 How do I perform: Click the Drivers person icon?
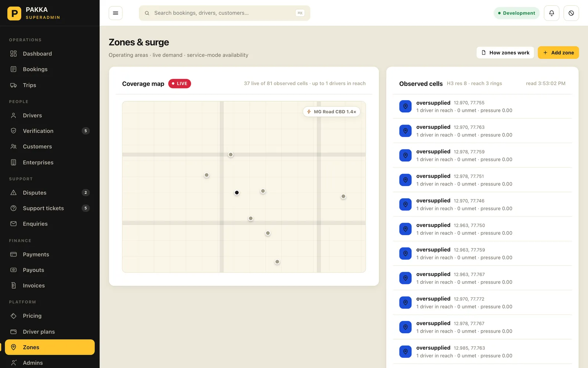(14, 116)
